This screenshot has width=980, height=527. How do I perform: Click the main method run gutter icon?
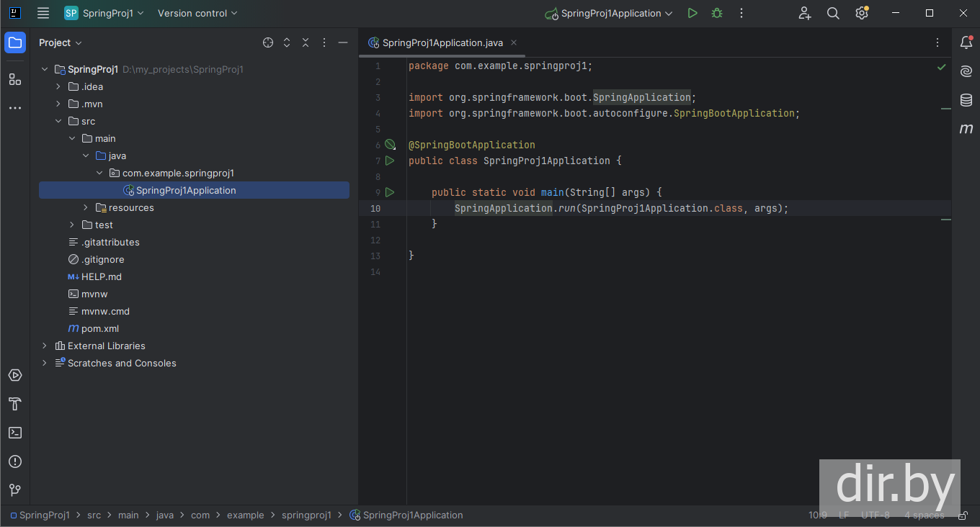pyautogui.click(x=390, y=192)
